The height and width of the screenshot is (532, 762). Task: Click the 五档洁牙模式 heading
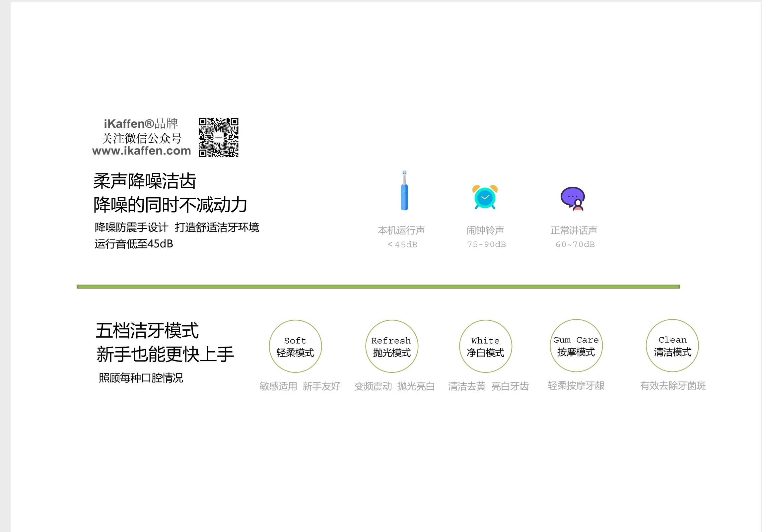pyautogui.click(x=147, y=331)
